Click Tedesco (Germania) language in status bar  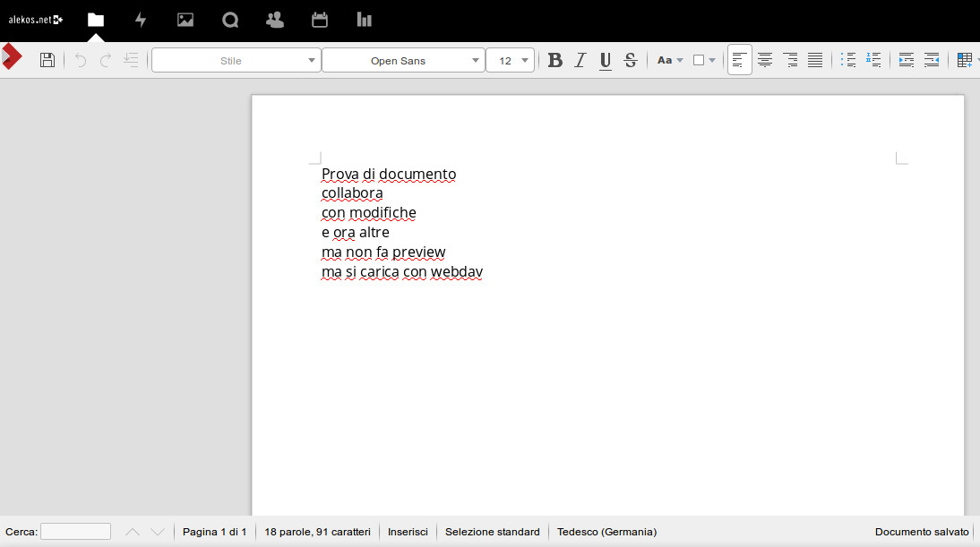click(x=606, y=532)
